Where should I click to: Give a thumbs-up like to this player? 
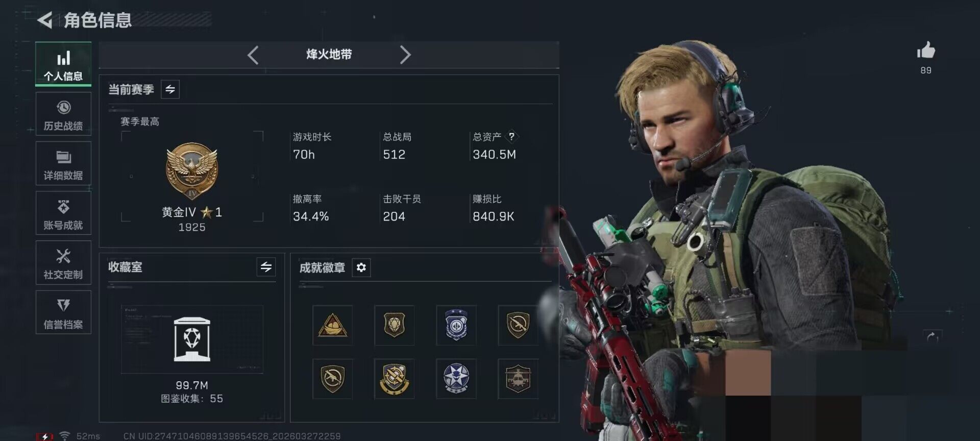click(x=926, y=51)
